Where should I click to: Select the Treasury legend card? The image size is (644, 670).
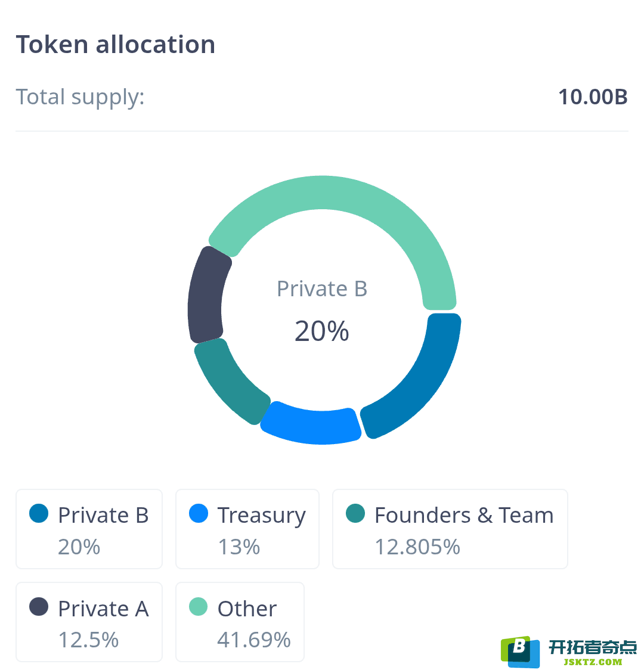click(247, 529)
